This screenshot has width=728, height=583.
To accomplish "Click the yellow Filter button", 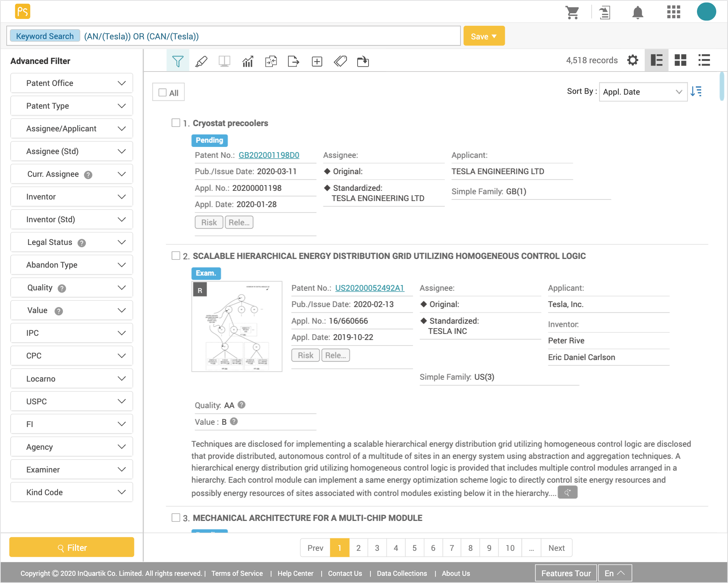I will (x=72, y=547).
